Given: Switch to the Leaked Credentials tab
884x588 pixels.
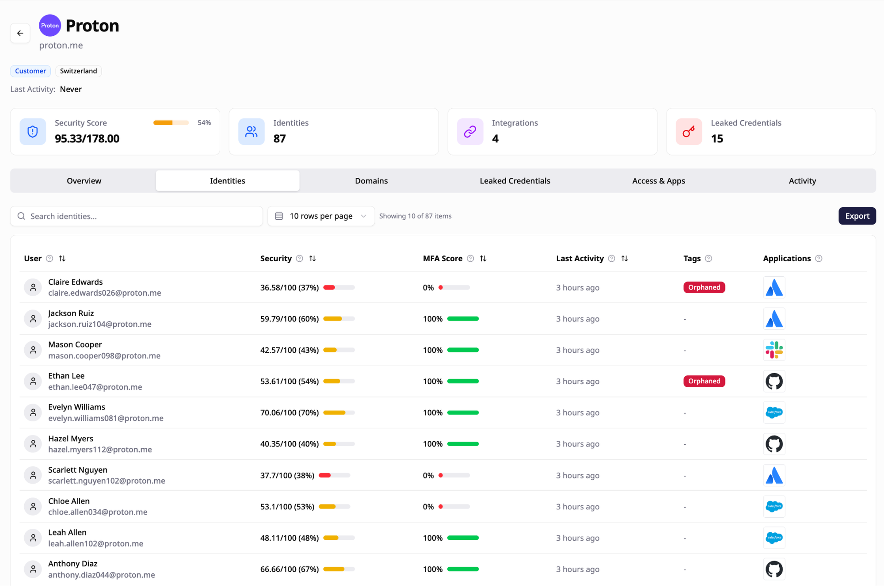Looking at the screenshot, I should pos(515,181).
